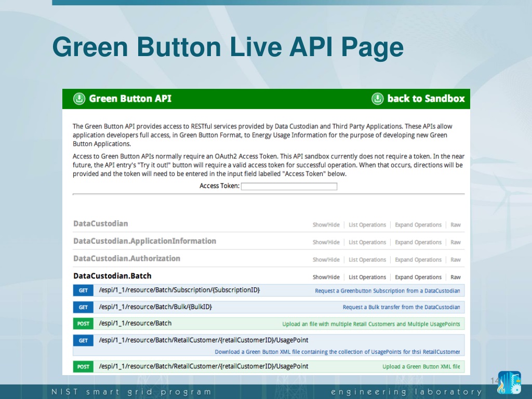Click the 'Access Token:' label
The width and height of the screenshot is (532, 399).
[219, 186]
